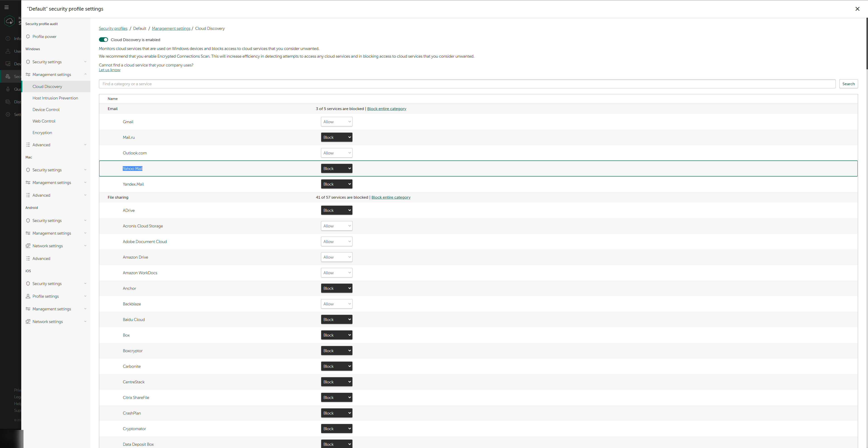
Task: Click Android Advanced list icon
Action: tap(28, 258)
